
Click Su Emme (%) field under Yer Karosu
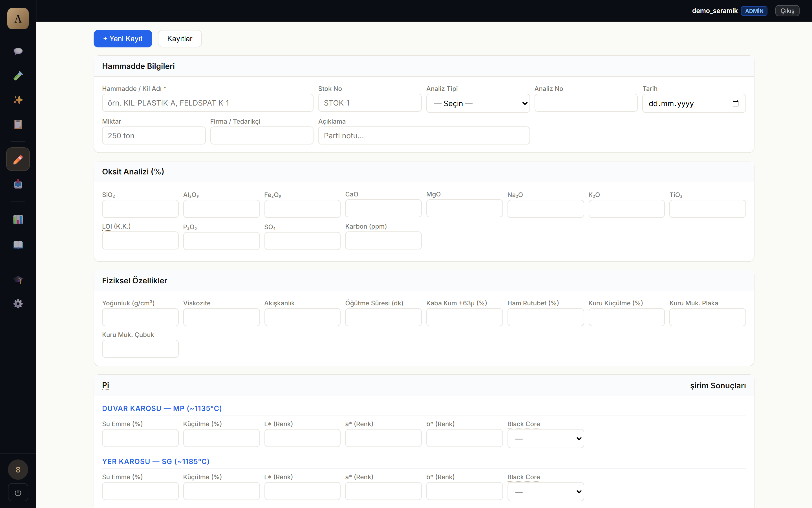point(140,491)
